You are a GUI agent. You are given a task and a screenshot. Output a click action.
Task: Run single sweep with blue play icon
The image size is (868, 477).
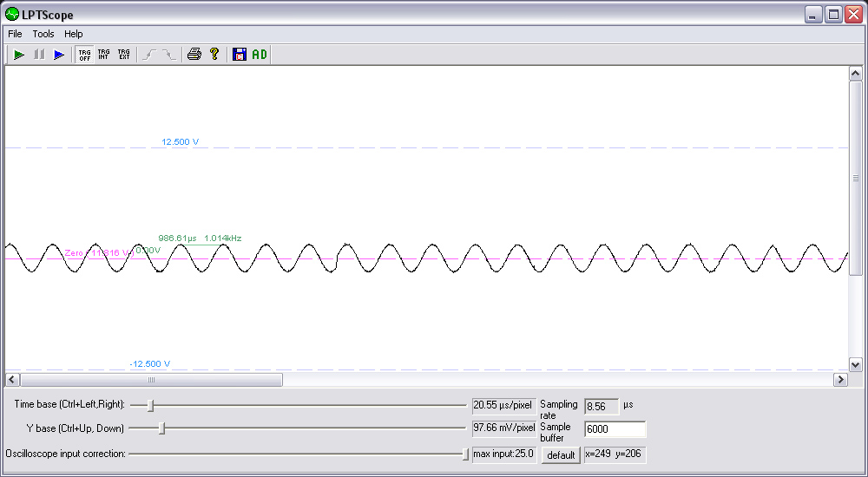[x=59, y=55]
